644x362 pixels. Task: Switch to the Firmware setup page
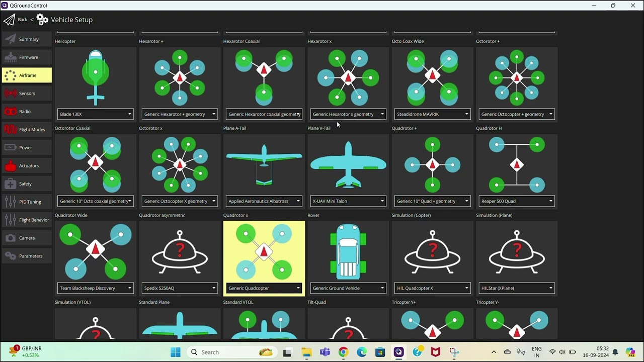coord(27,57)
